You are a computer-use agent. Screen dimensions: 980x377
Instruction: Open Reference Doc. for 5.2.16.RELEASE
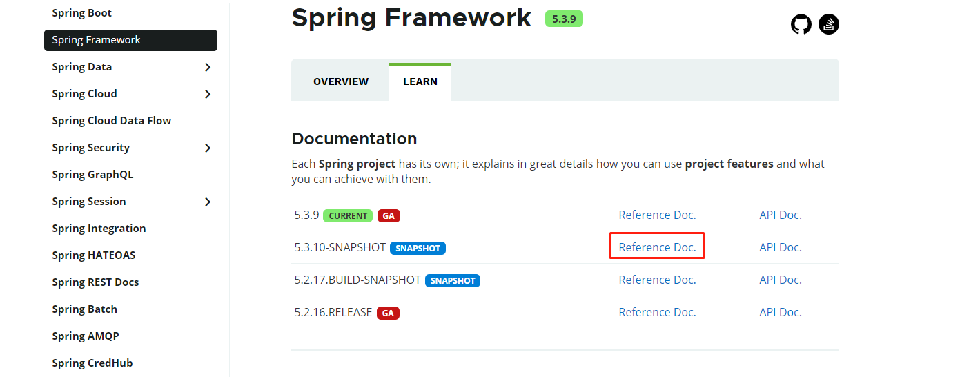(657, 312)
